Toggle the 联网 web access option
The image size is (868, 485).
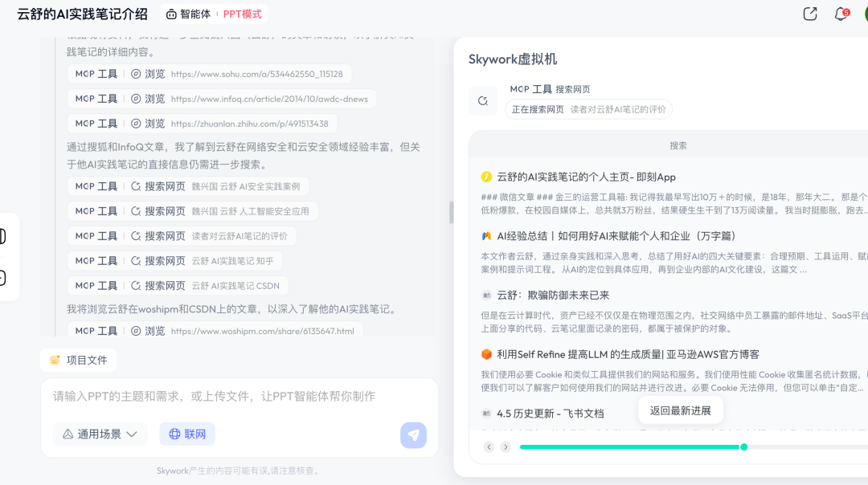187,434
